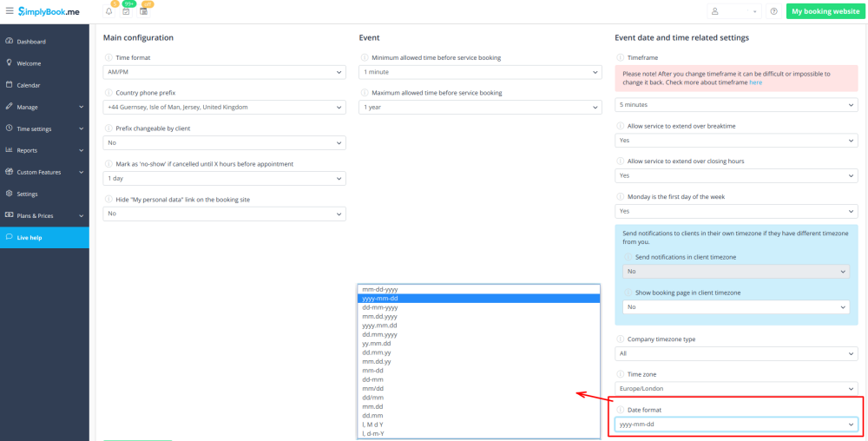The image size is (868, 441).
Task: Open the user account dropdown
Action: click(735, 11)
